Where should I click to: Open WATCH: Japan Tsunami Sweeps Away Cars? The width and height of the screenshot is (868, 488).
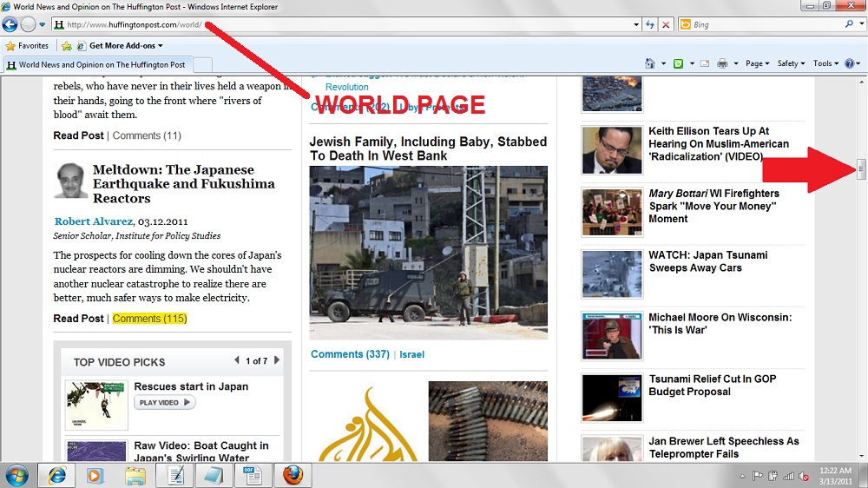pos(708,261)
